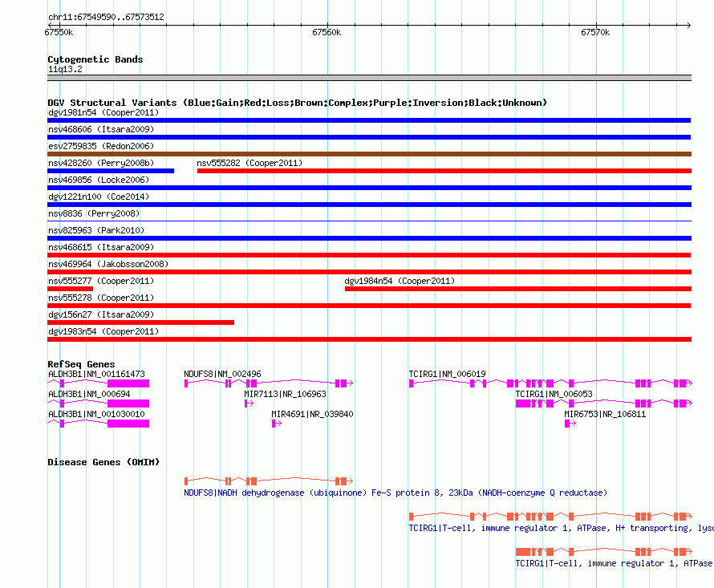
Task: Click the dgv1981n54 (Cooper2011) blue variant bar
Action: pos(369,120)
